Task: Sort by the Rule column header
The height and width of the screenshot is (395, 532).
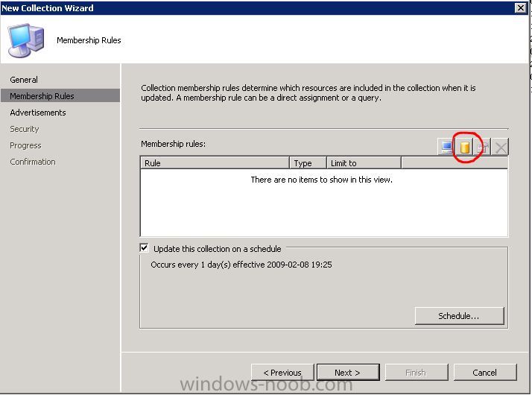Action: coord(215,163)
